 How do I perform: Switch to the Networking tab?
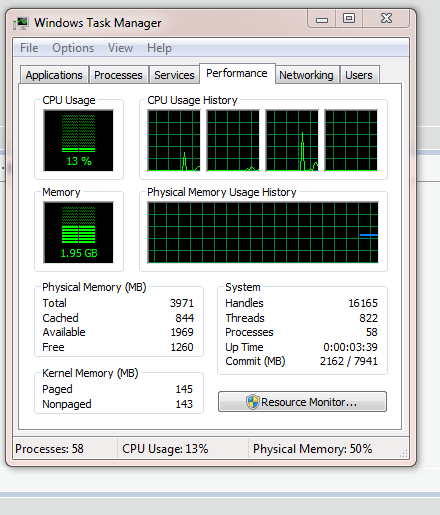[306, 75]
